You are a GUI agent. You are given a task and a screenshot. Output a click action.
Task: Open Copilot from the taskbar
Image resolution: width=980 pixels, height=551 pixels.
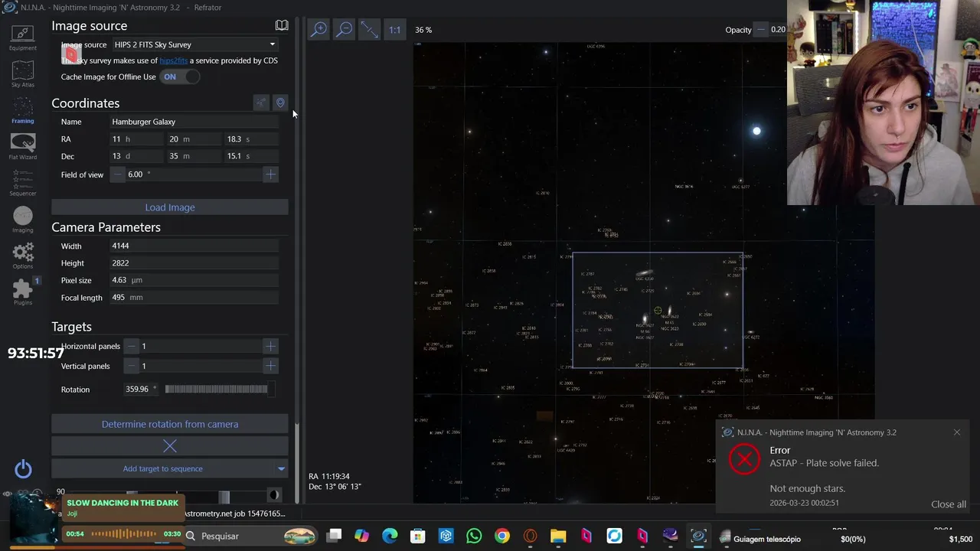tap(361, 536)
